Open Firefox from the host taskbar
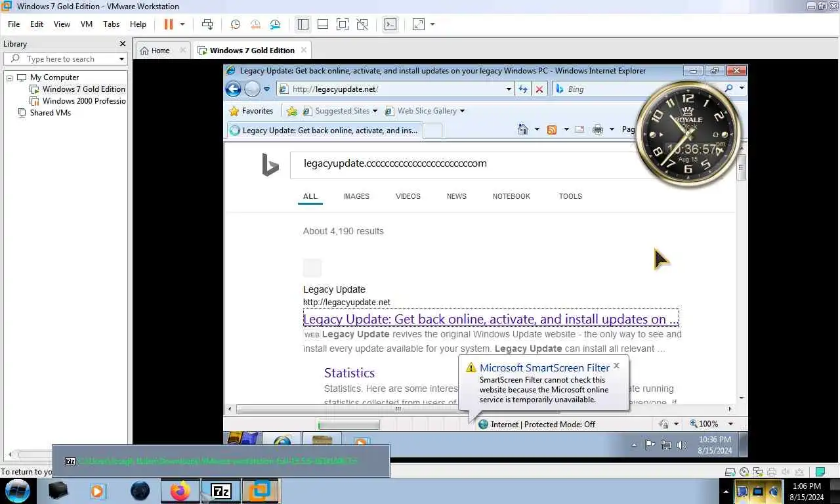 (180, 491)
